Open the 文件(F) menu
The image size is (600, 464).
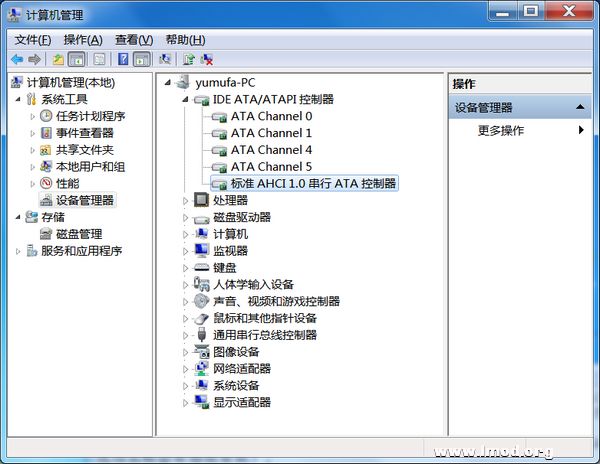coord(33,40)
